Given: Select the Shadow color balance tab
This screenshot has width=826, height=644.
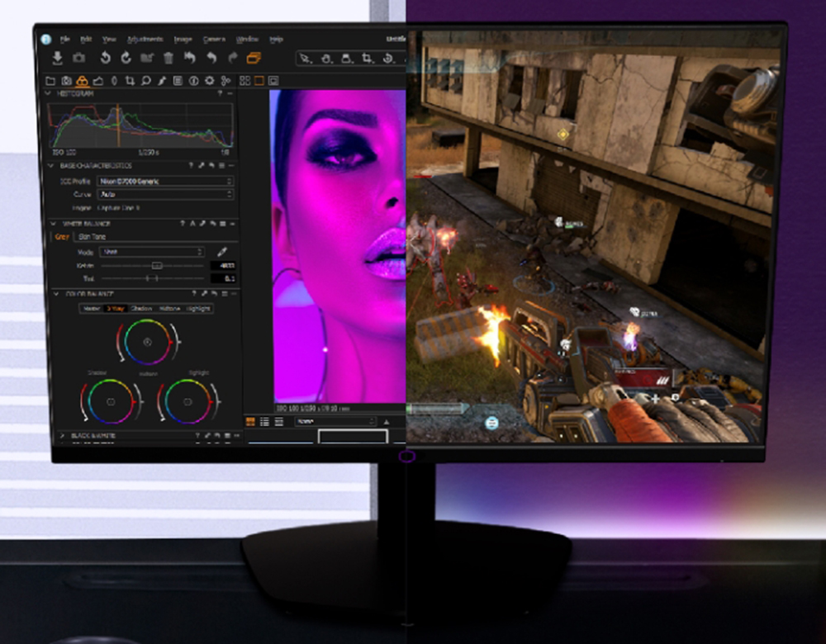Looking at the screenshot, I should (x=141, y=309).
